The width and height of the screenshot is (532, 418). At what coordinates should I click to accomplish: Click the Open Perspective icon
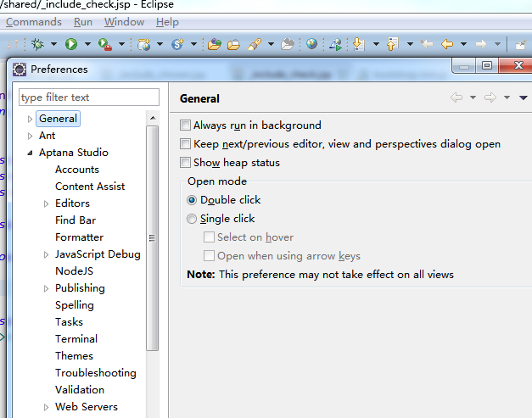pos(520,44)
